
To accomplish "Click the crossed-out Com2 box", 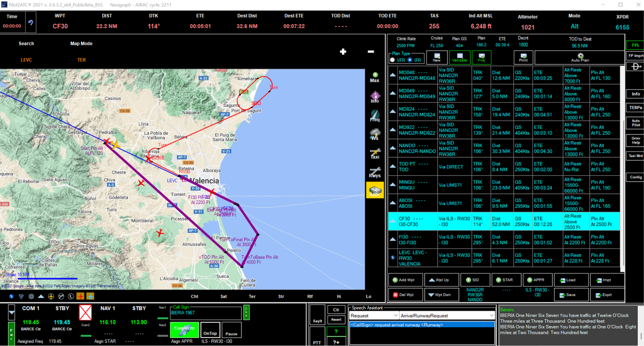I will pos(86,313).
